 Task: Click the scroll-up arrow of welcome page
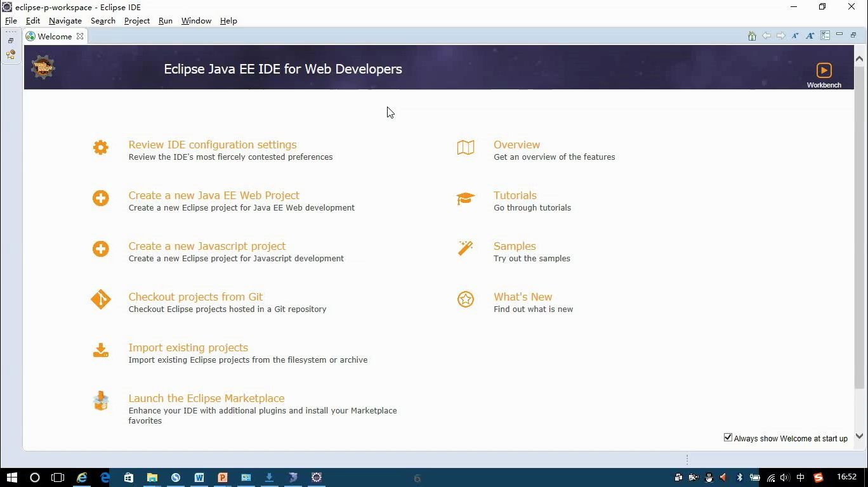click(859, 58)
